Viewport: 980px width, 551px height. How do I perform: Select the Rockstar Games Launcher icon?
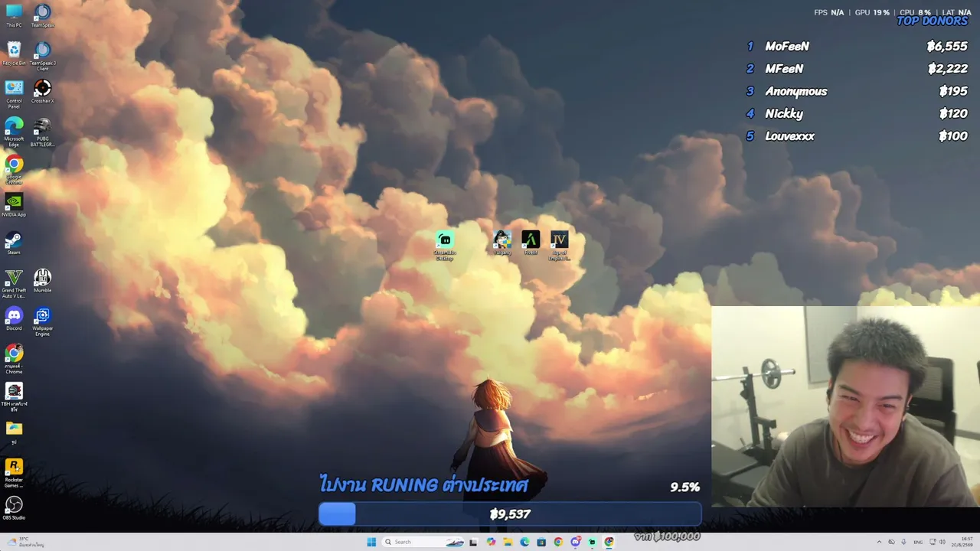[x=14, y=473]
